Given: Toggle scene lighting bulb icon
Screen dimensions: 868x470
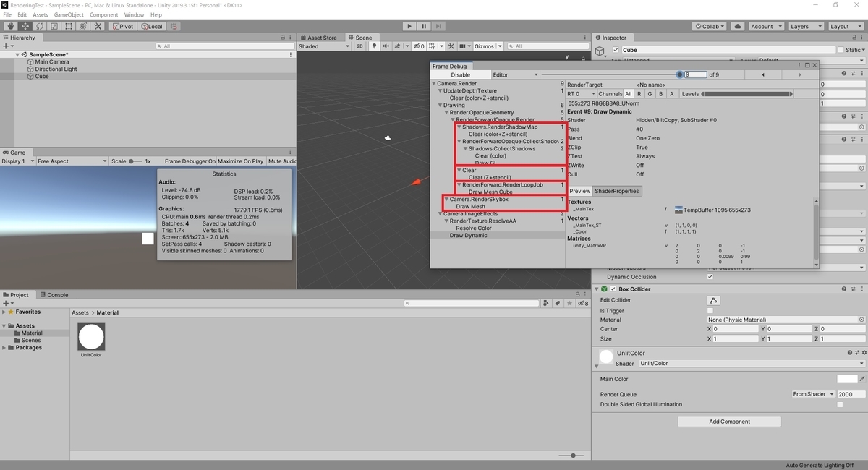Looking at the screenshot, I should click(375, 46).
